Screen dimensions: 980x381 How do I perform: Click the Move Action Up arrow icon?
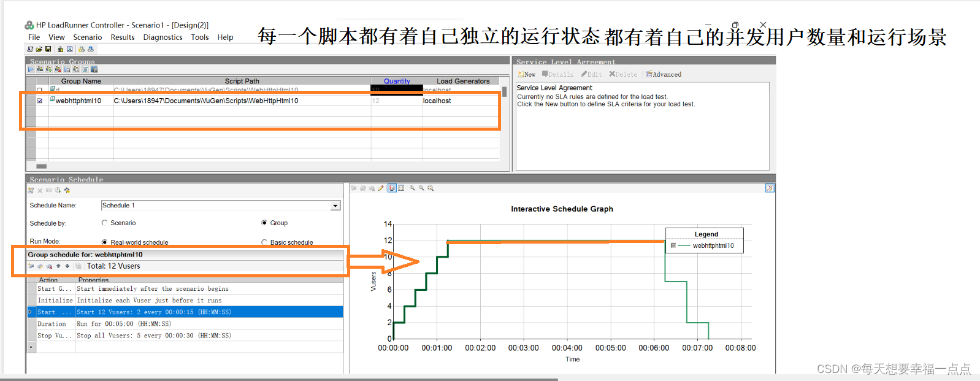(58, 266)
